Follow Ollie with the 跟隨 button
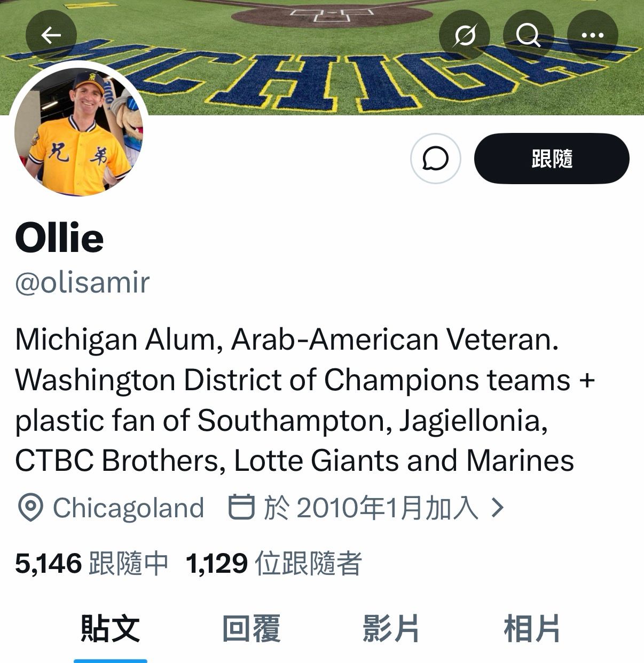 (x=552, y=159)
